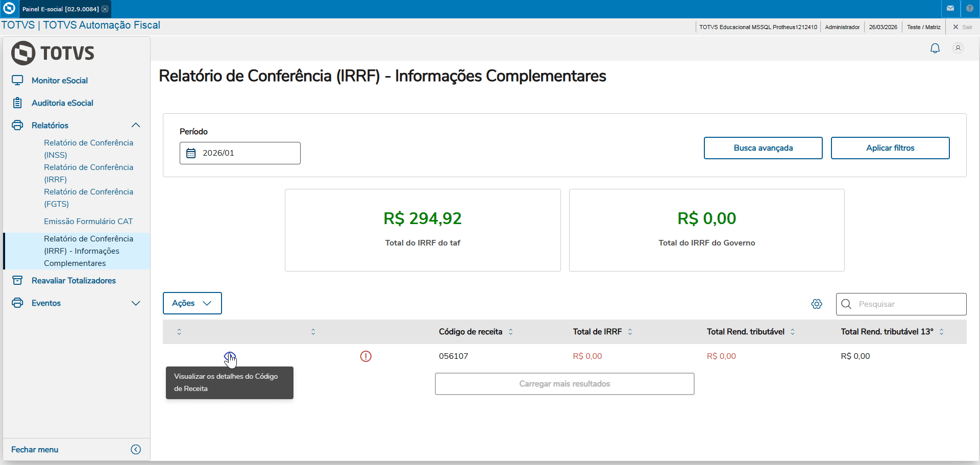Open Relatório de Conferência (INSS)

click(88, 149)
